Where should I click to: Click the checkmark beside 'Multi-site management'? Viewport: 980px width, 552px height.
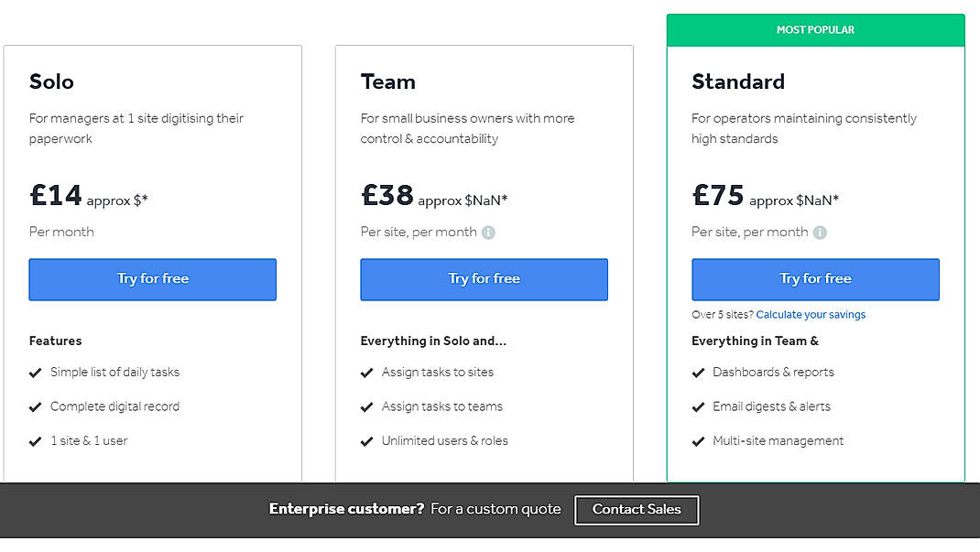699,441
